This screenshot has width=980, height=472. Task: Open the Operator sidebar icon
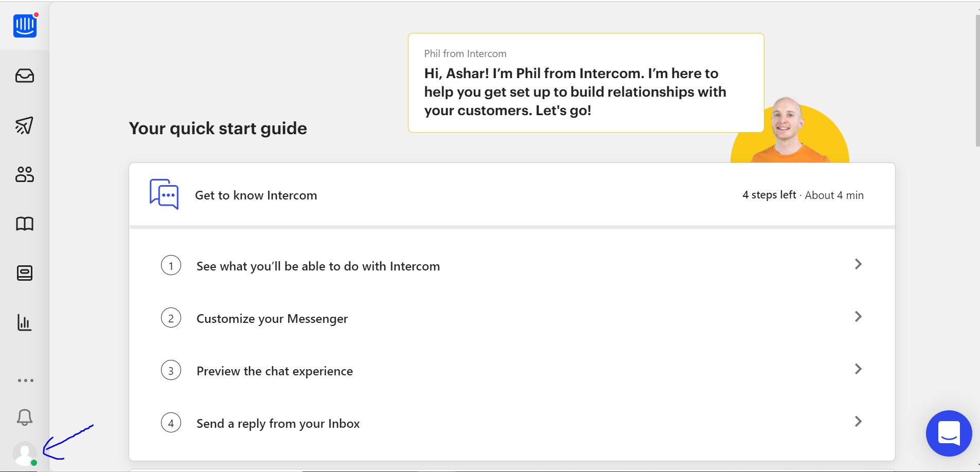coord(25,273)
